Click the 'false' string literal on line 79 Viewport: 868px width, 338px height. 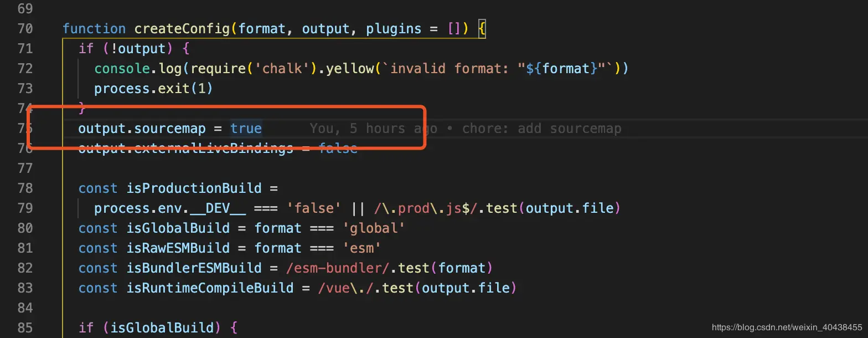[x=314, y=208]
